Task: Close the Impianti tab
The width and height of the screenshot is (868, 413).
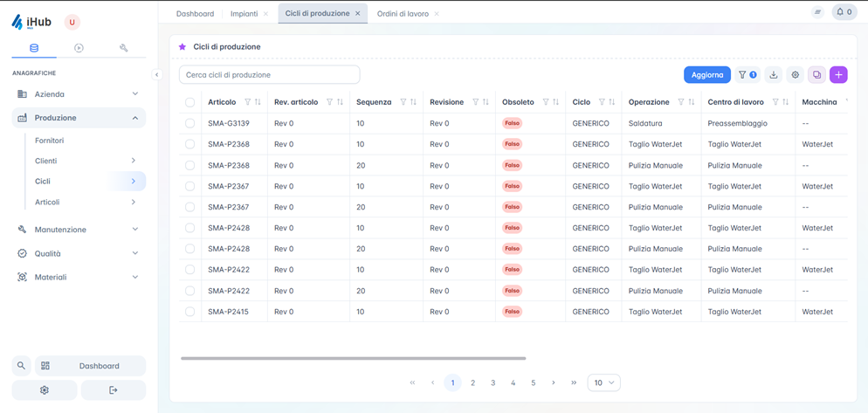Action: [265, 14]
